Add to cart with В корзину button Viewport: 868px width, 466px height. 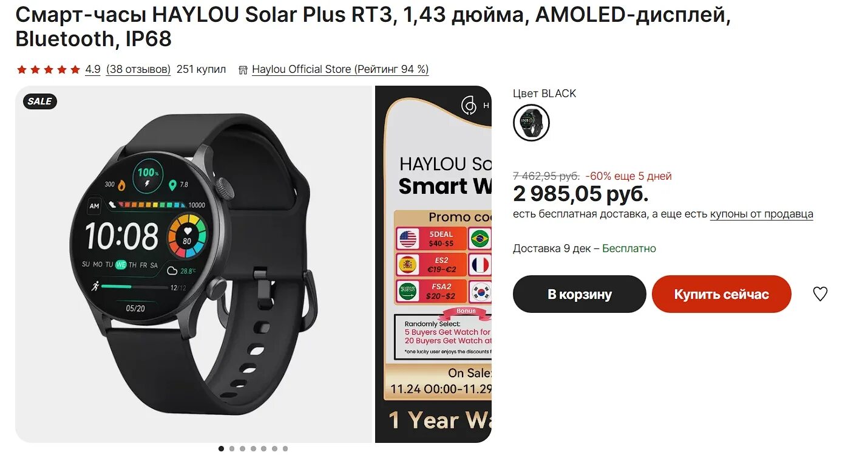[580, 294]
